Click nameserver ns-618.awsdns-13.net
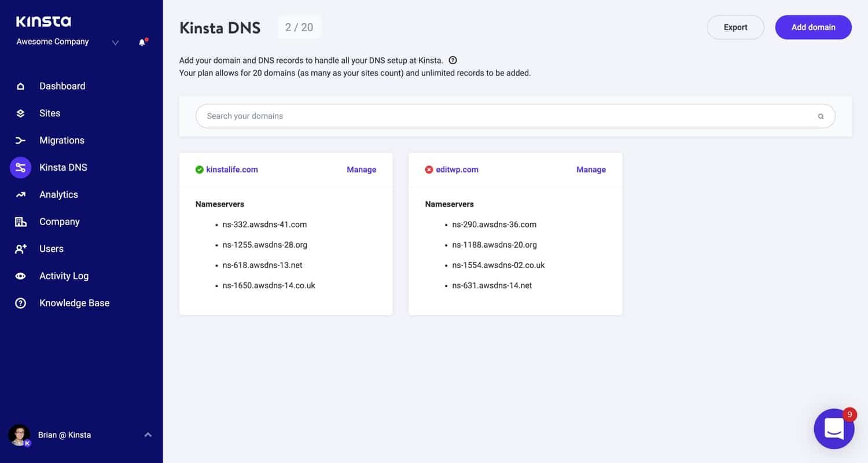This screenshot has width=868, height=463. pyautogui.click(x=263, y=265)
